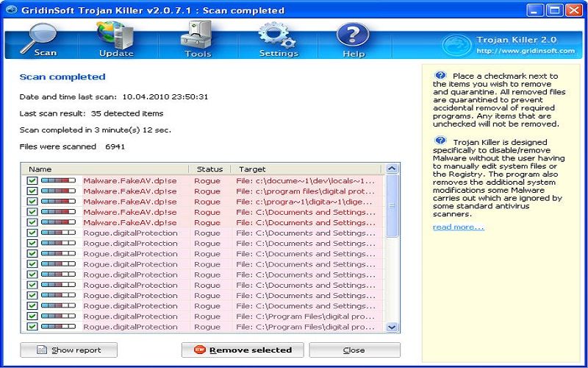
Task: Uncheck the first Malware.FakeAV.dp!se item
Action: point(32,180)
